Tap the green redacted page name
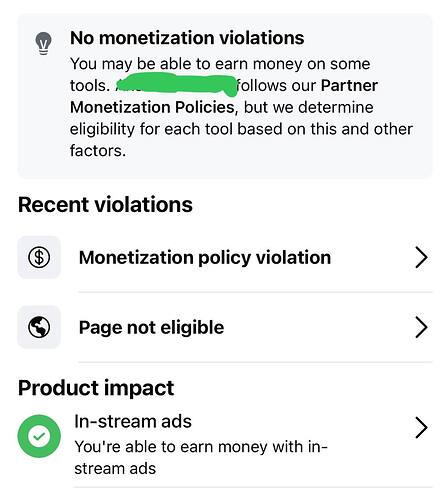Viewport: 444px width, 500px height. pyautogui.click(x=177, y=85)
